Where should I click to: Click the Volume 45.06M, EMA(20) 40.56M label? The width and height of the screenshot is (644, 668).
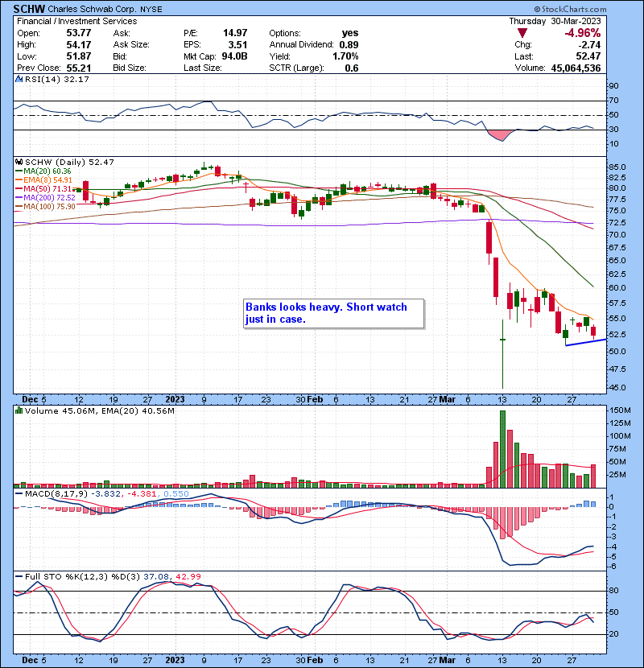pyautogui.click(x=100, y=411)
